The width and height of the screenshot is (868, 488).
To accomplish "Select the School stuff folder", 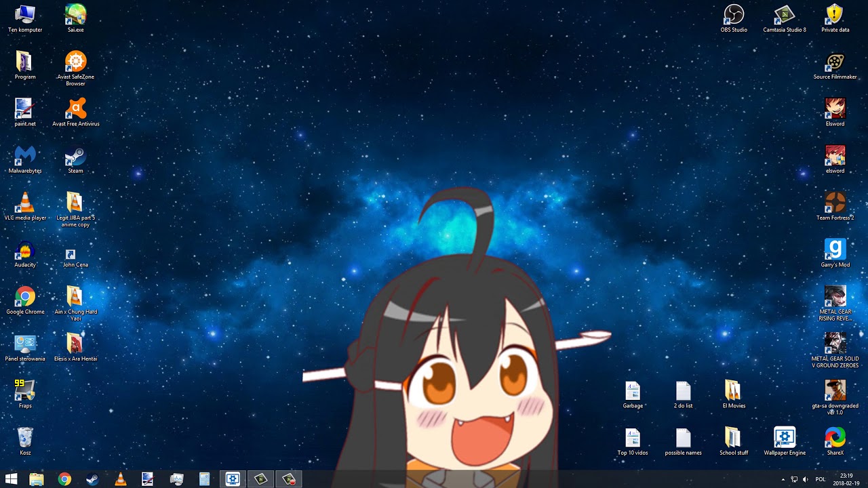I will [x=734, y=442].
